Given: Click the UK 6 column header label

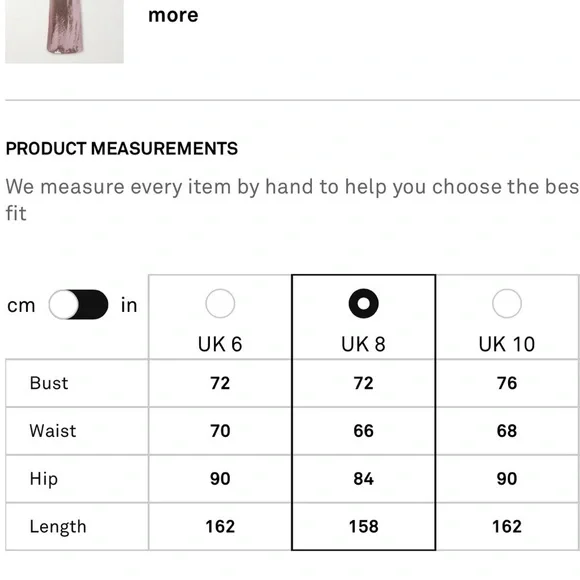Looking at the screenshot, I should click(220, 344).
